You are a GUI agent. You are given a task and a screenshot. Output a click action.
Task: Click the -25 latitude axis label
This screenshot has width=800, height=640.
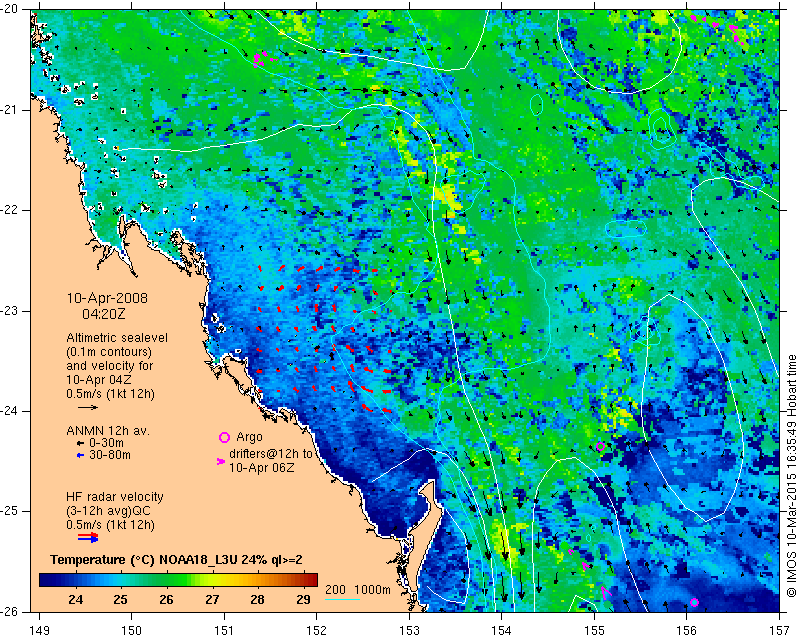pyautogui.click(x=10, y=511)
